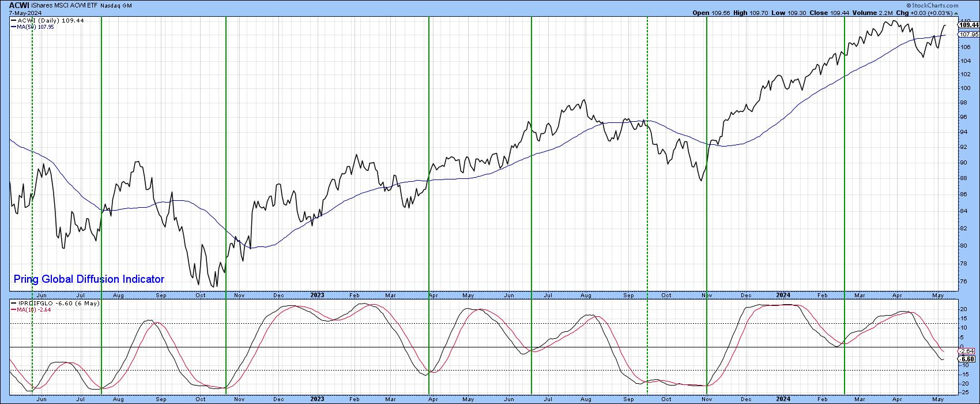The height and width of the screenshot is (404, 980).
Task: Click the positive 20 indicator axis label
Action: point(963,309)
